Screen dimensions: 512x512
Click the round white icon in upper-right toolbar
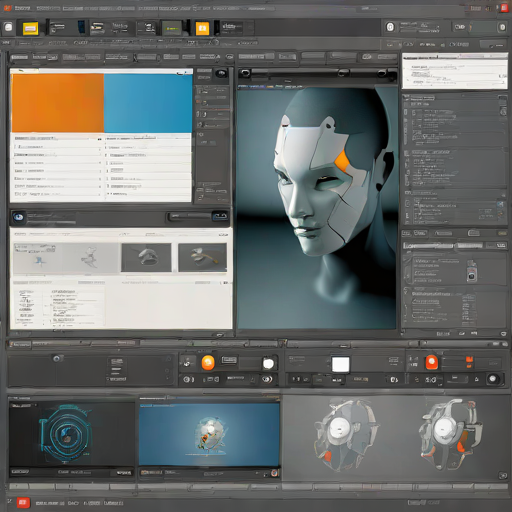[x=390, y=27]
